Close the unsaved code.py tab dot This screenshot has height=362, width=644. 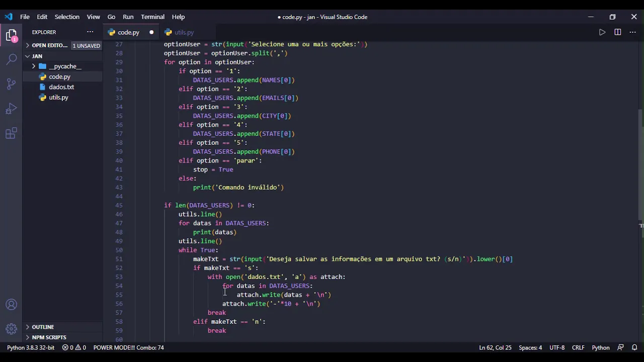(151, 32)
